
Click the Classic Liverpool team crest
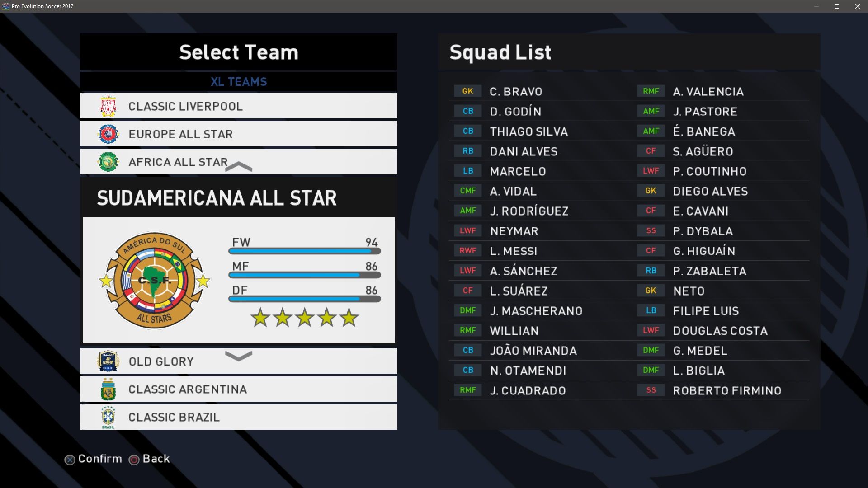tap(108, 106)
